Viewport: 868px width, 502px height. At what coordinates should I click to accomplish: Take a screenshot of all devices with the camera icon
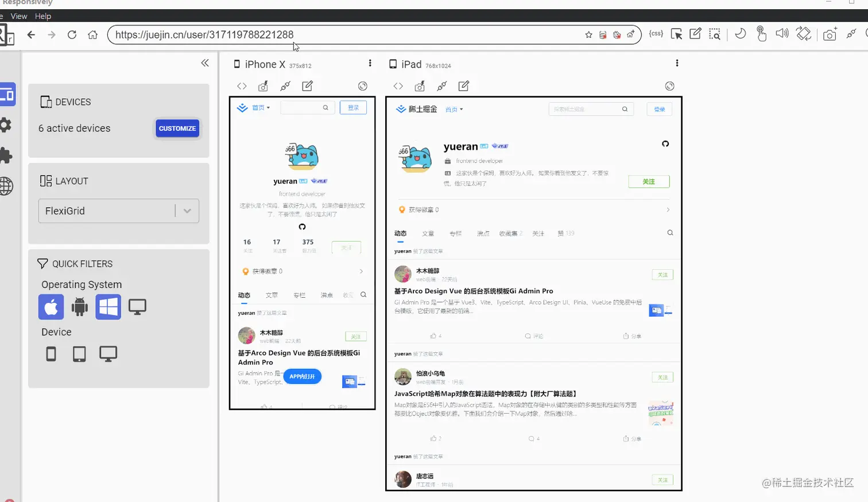830,34
